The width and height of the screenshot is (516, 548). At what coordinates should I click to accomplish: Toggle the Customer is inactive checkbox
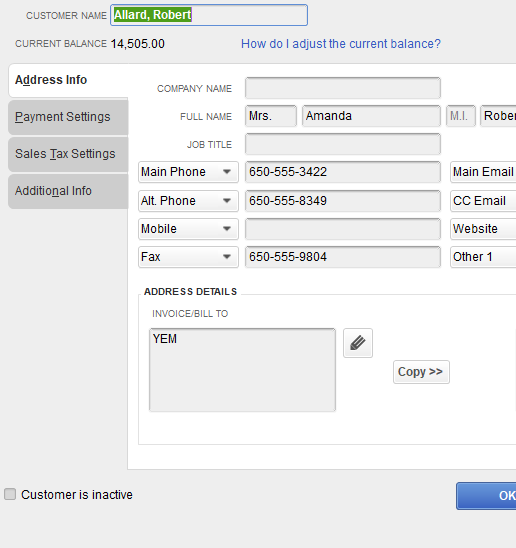(10, 494)
